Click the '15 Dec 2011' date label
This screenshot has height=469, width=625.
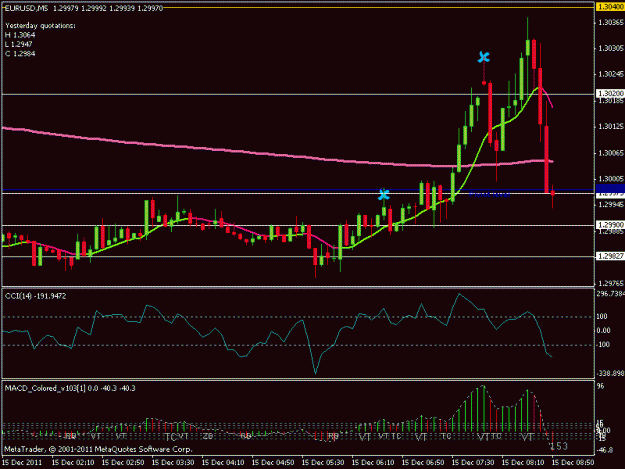click(x=22, y=463)
